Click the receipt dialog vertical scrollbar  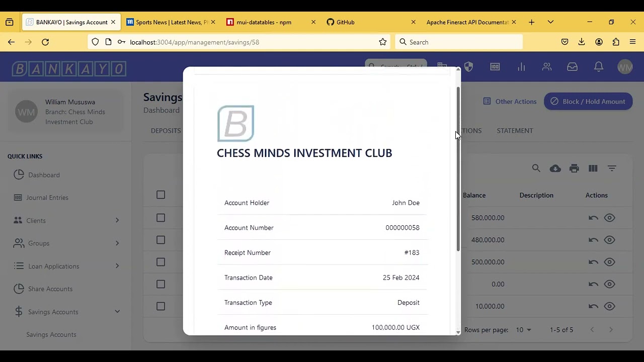(458, 168)
